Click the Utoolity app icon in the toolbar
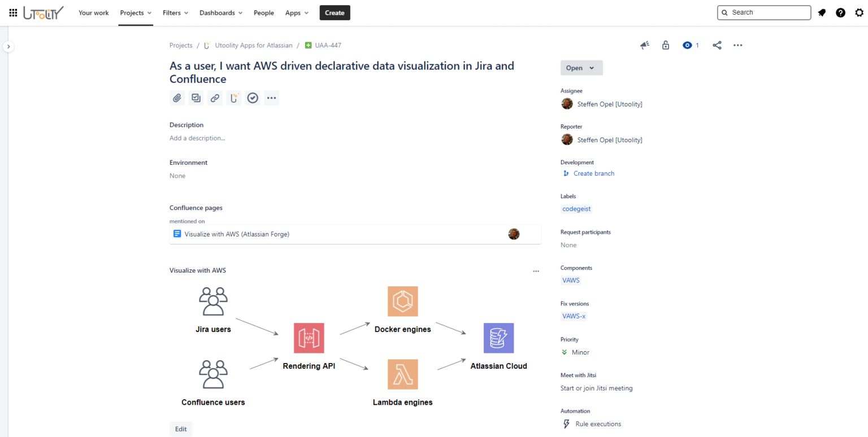Viewport: 868px width, 437px height. point(233,98)
